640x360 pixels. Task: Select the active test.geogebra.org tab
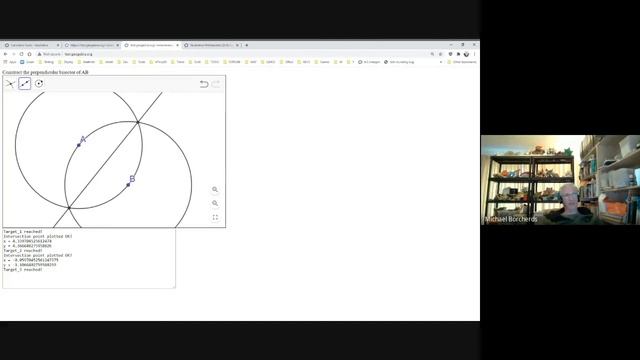click(151, 45)
